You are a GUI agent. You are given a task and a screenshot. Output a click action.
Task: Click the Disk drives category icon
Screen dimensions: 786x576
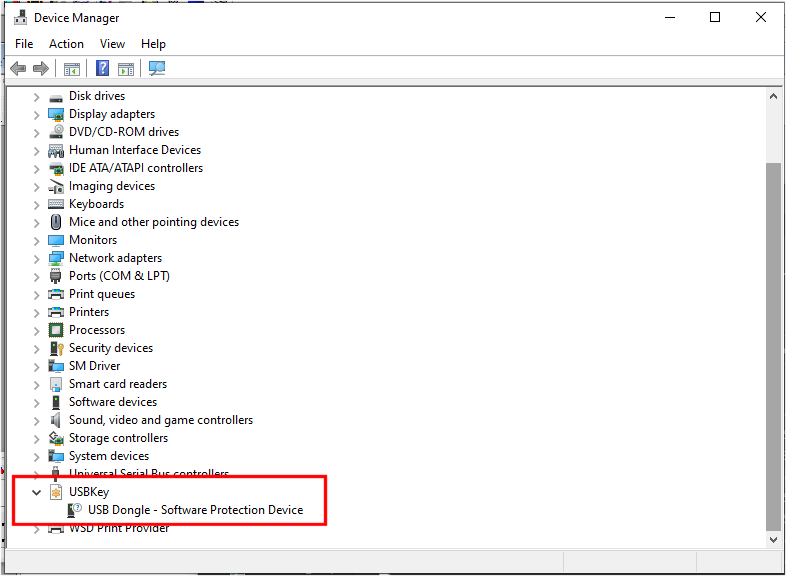pyautogui.click(x=56, y=97)
